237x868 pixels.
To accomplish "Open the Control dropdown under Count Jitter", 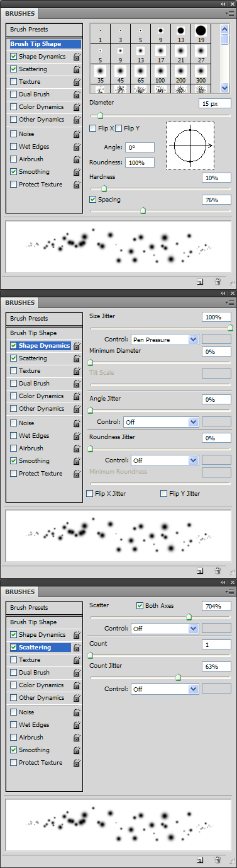I will click(164, 689).
